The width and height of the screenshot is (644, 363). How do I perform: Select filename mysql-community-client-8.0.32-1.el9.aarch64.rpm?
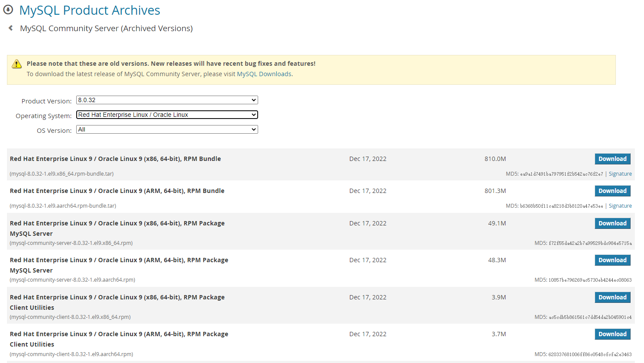click(x=71, y=354)
